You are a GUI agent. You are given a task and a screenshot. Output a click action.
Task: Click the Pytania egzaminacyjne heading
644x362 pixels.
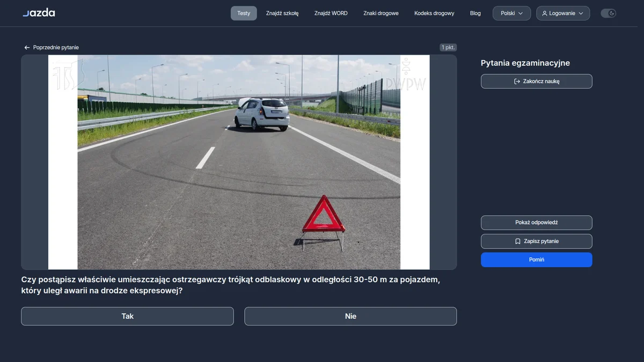[525, 63]
